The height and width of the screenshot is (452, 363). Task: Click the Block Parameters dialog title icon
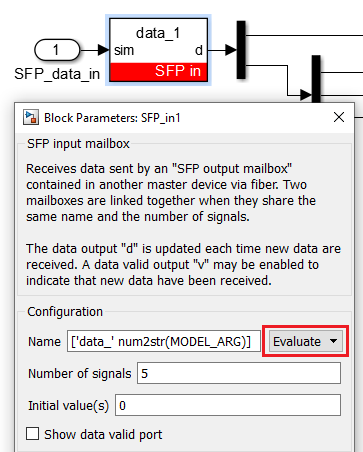[31, 117]
